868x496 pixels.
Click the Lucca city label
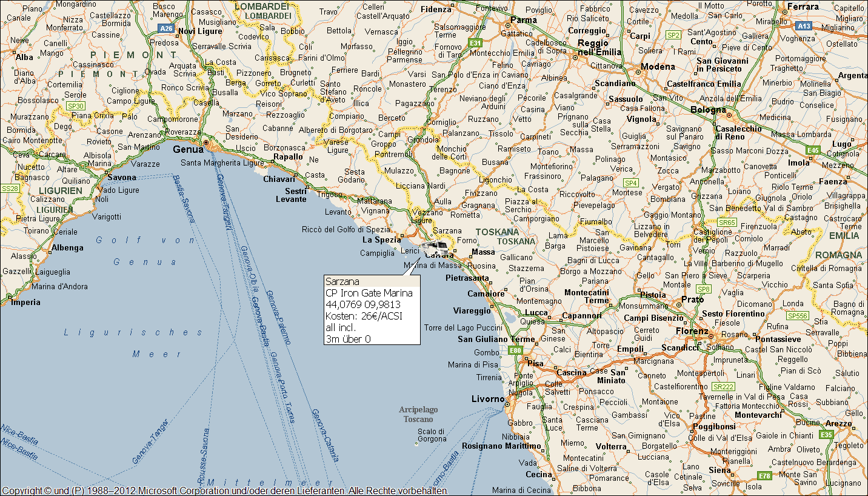[x=536, y=313]
